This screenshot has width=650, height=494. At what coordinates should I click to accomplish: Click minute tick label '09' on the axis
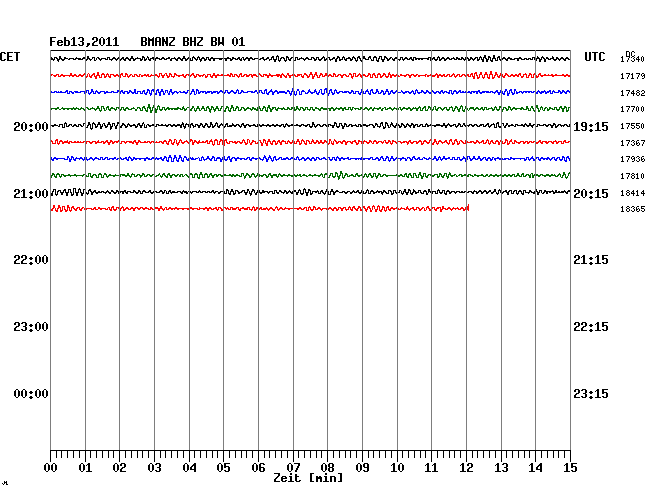tap(362, 468)
